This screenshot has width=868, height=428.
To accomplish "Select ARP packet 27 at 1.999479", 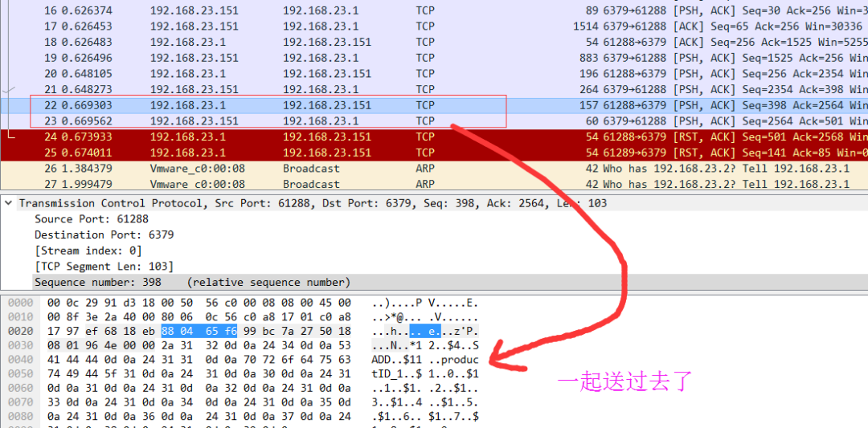I will click(434, 184).
